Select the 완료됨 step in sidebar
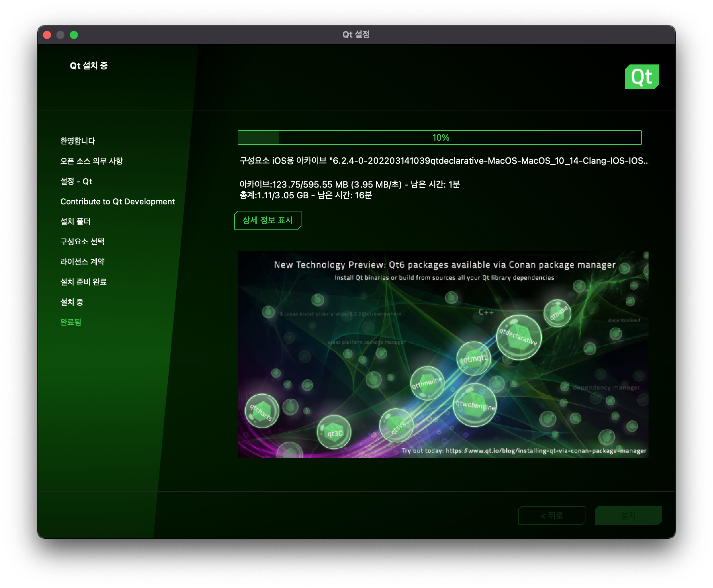 point(70,322)
